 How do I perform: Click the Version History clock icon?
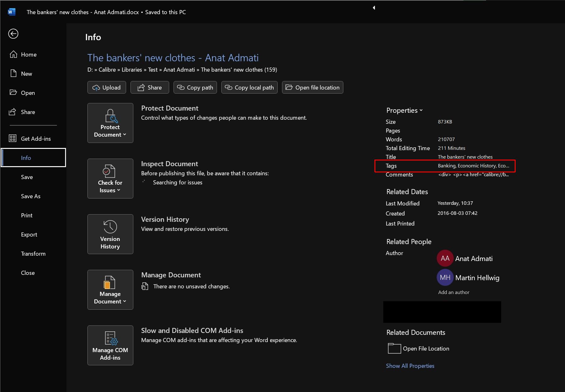[110, 226]
